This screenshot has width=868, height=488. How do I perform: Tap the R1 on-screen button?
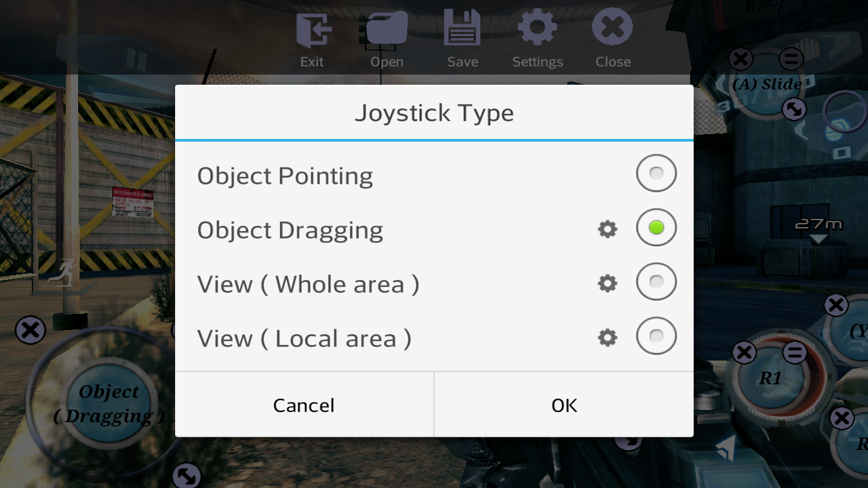click(x=770, y=378)
